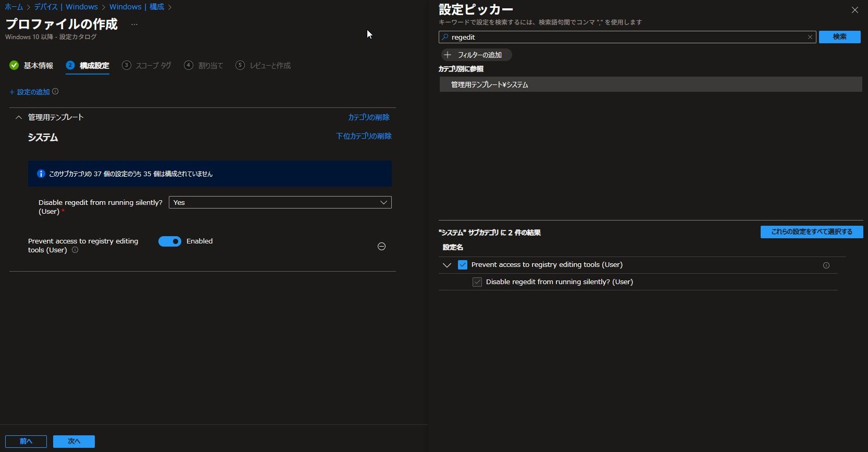
Task: Collapse the 管理用テンプレート category section
Action: pos(19,117)
